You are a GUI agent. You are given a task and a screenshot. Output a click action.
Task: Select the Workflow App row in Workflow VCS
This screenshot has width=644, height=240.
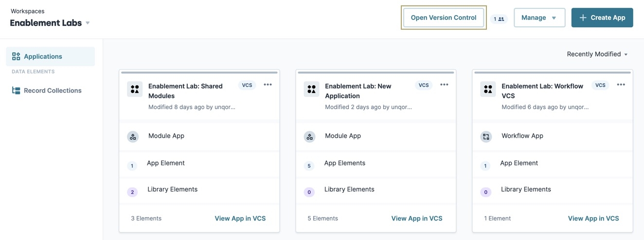click(553, 136)
